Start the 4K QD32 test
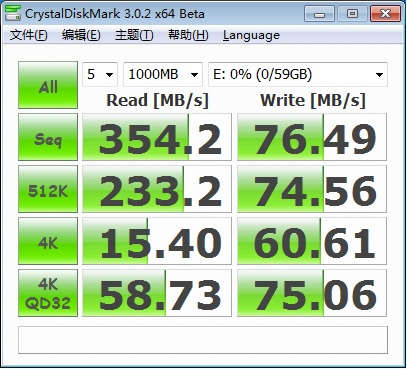Screen dimensions: 407x369 click(x=48, y=293)
